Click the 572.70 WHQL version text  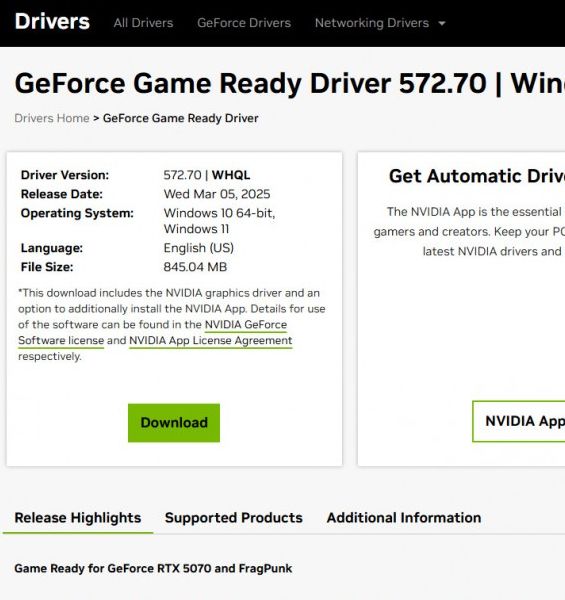pos(207,175)
